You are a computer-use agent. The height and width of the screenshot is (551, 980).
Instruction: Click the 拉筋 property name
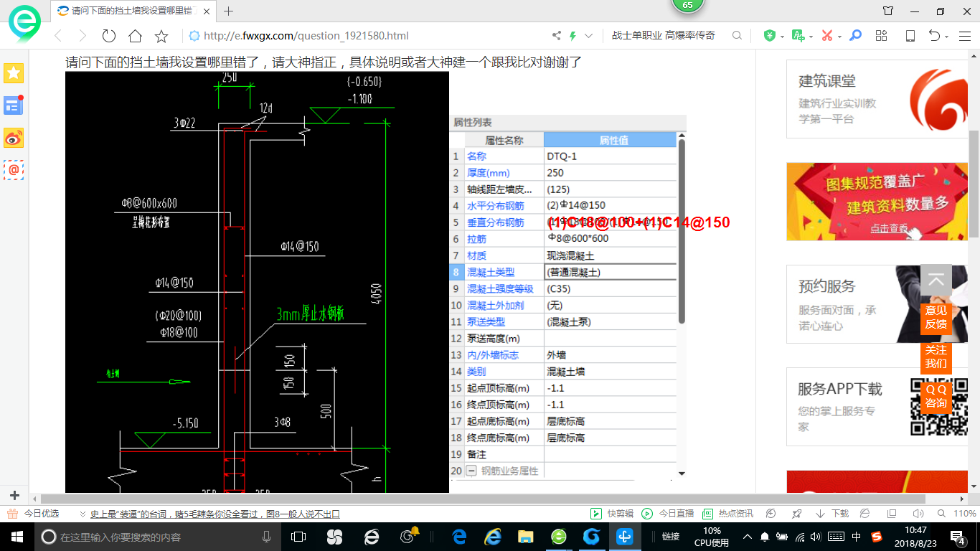click(476, 239)
